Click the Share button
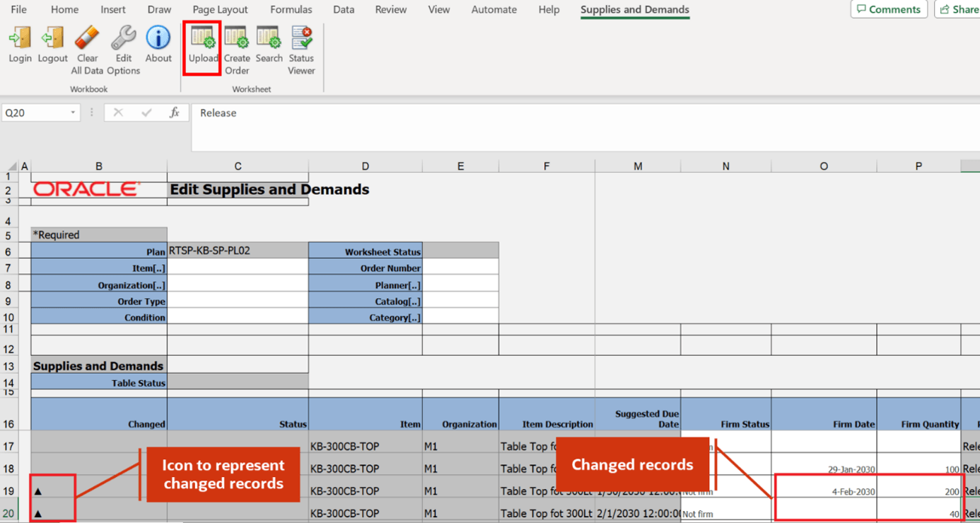The image size is (980, 523). [x=958, y=9]
